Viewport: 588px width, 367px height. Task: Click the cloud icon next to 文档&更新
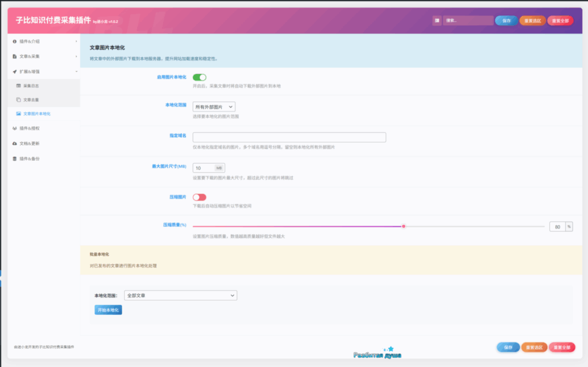[14, 144]
